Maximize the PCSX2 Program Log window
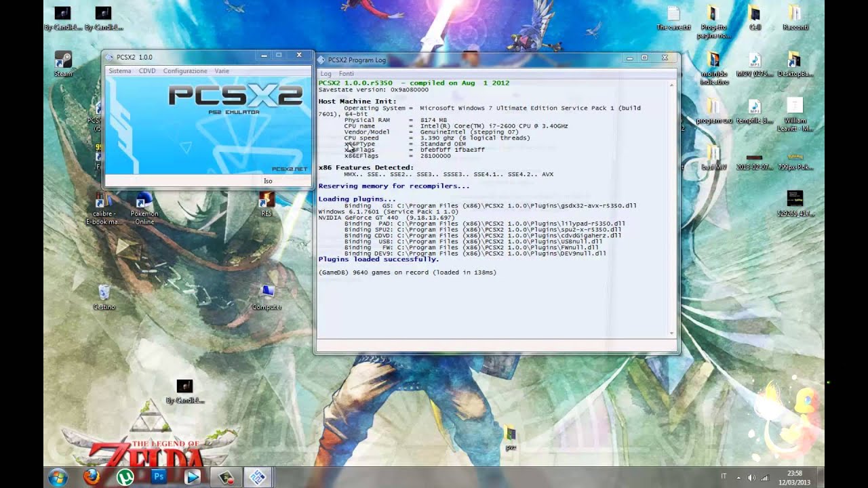 coord(645,58)
